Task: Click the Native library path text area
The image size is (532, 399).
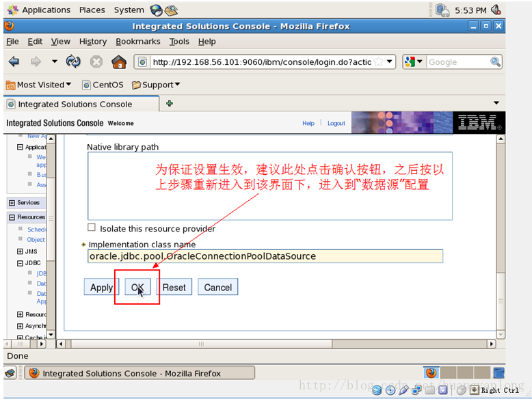Action: pyautogui.click(x=269, y=186)
